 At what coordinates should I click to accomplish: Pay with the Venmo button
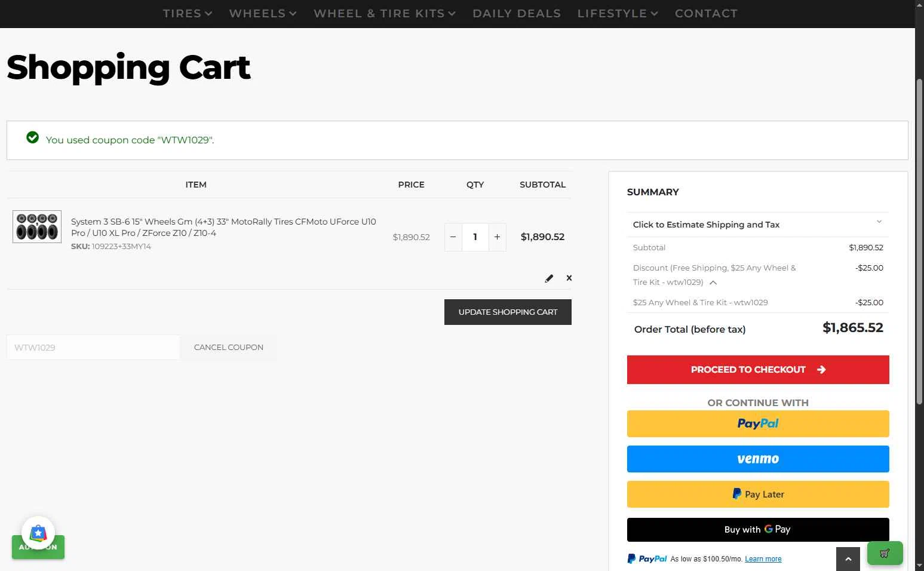(758, 459)
